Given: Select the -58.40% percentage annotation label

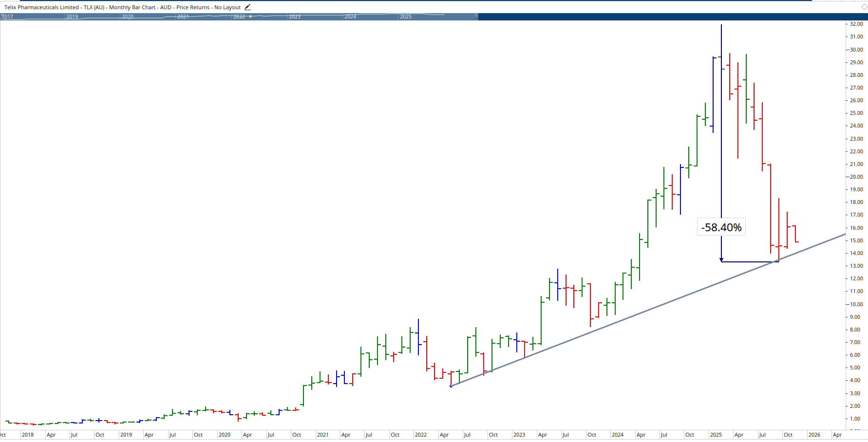Looking at the screenshot, I should click(721, 227).
